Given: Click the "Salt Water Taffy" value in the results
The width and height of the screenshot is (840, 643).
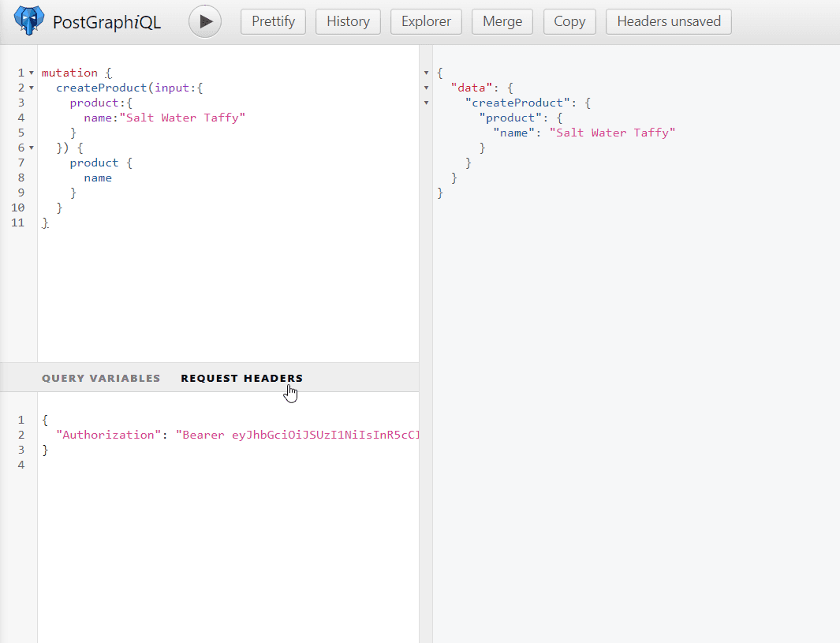Looking at the screenshot, I should pyautogui.click(x=612, y=133).
